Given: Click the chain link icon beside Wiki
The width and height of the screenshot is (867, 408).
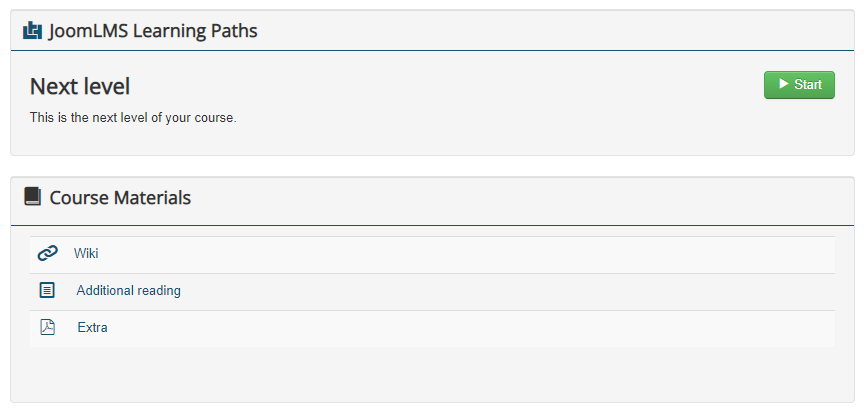Looking at the screenshot, I should (47, 253).
